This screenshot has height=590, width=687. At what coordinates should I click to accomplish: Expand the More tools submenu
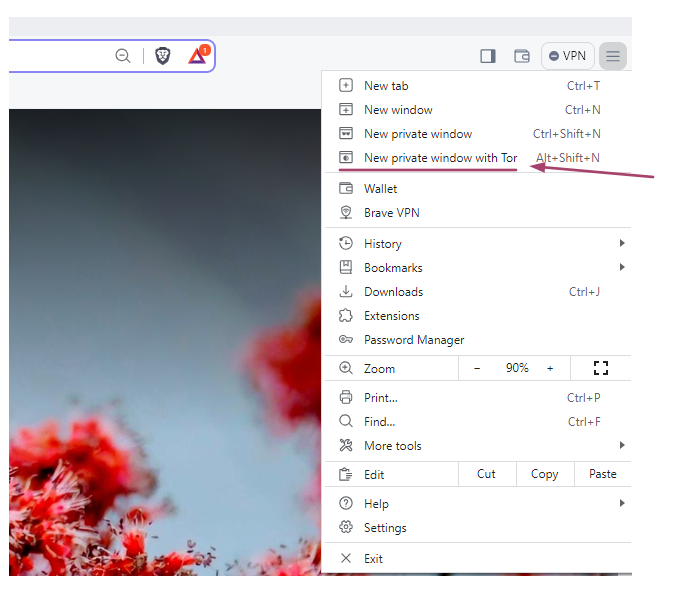tap(393, 446)
